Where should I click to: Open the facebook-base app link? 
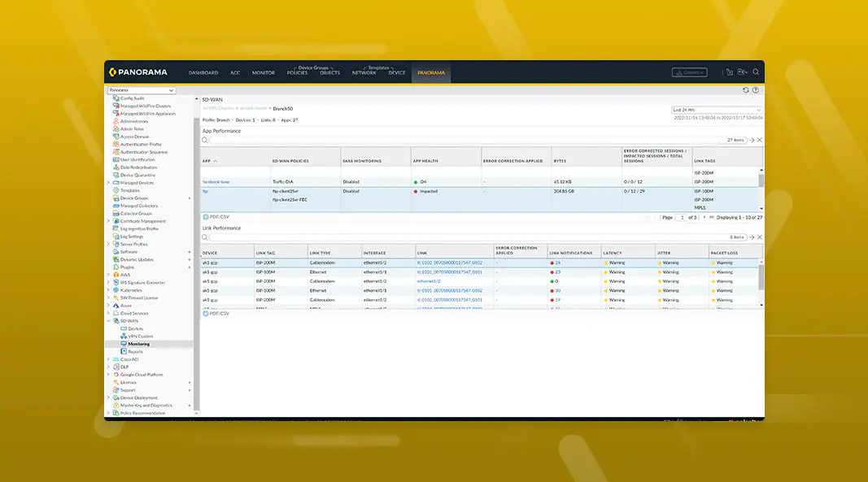point(216,182)
